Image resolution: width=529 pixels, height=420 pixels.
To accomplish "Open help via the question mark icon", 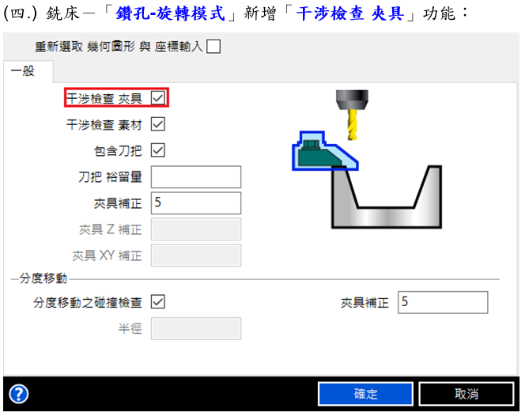I will coord(19,394).
